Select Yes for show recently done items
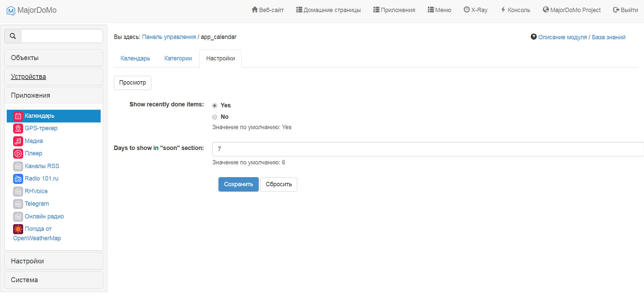Image resolution: width=644 pixels, height=306 pixels. point(215,106)
